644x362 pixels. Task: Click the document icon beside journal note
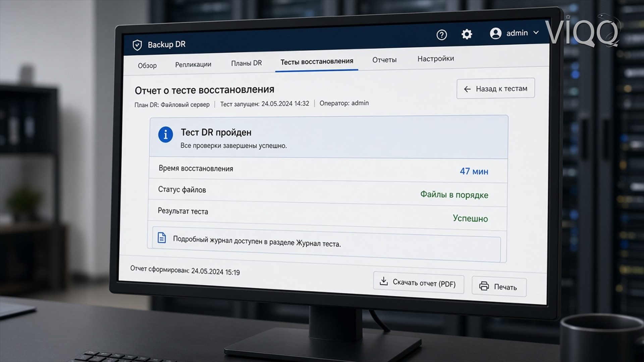click(x=162, y=238)
